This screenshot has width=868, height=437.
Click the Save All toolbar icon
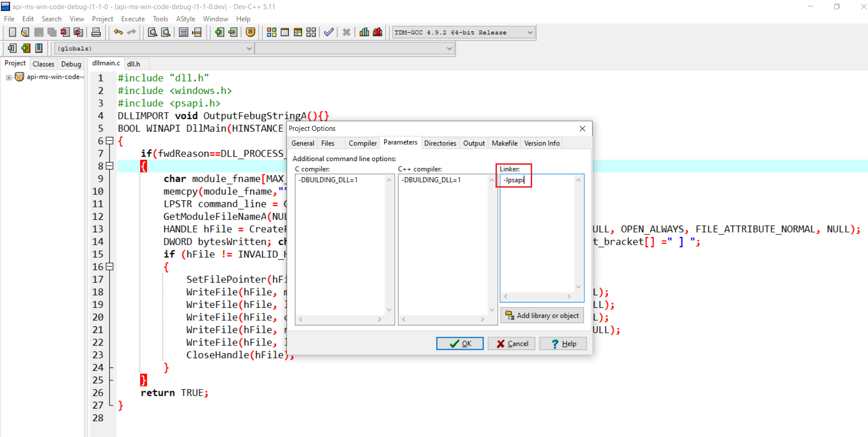click(52, 32)
